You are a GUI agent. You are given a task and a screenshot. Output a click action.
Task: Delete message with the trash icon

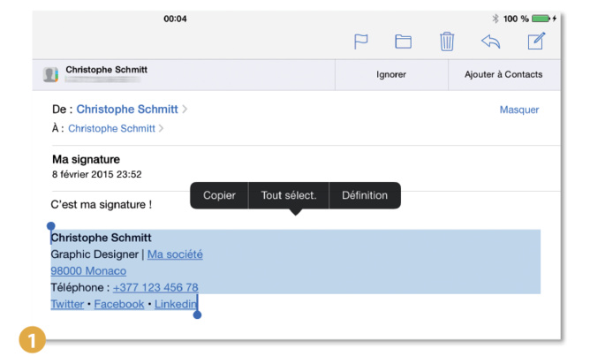pyautogui.click(x=447, y=42)
